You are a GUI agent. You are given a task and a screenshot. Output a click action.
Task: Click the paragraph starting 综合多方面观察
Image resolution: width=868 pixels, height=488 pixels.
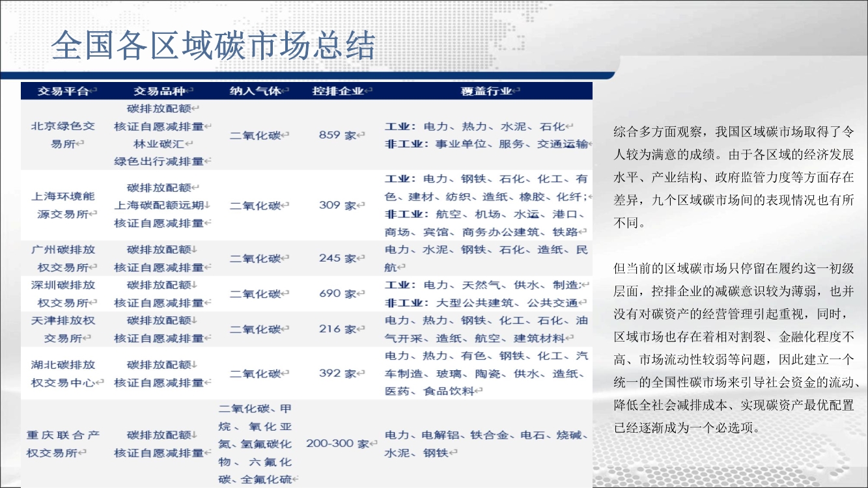734,177
